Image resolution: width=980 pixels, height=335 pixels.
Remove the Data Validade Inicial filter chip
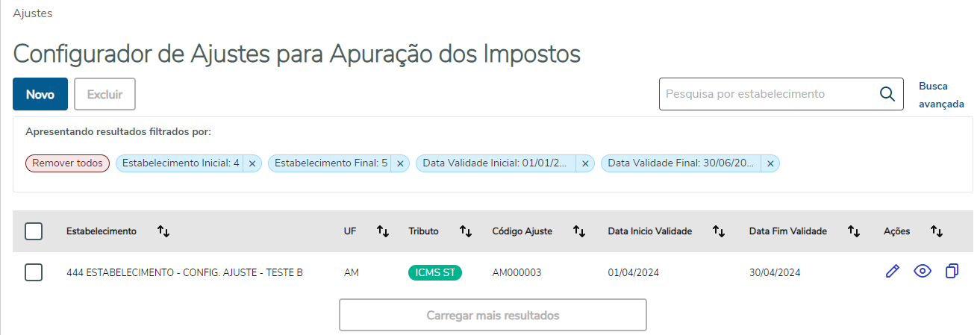(585, 163)
